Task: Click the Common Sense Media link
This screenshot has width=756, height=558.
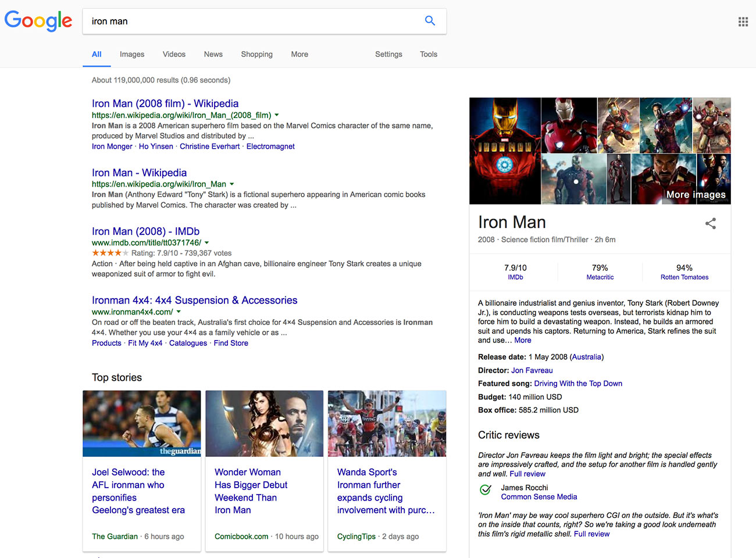Action: pos(539,497)
